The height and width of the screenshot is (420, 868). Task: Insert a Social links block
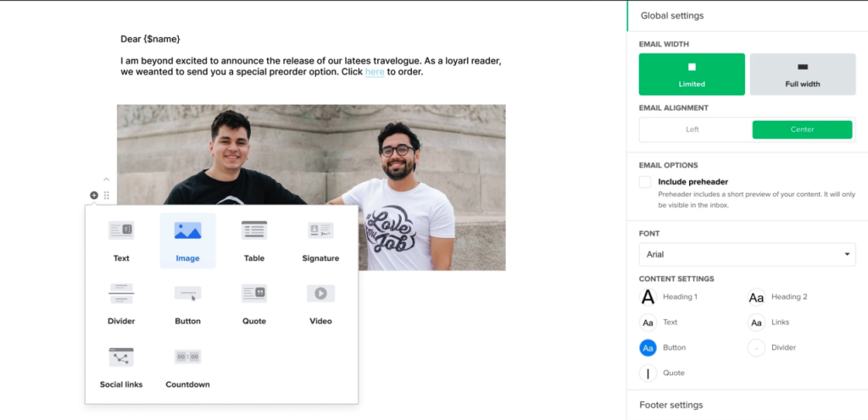[x=121, y=367]
